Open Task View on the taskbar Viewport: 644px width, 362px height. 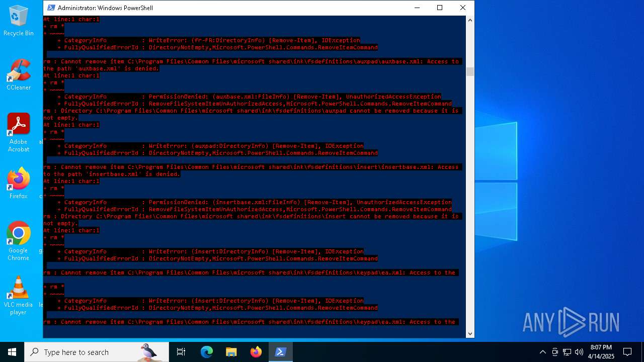(181, 352)
